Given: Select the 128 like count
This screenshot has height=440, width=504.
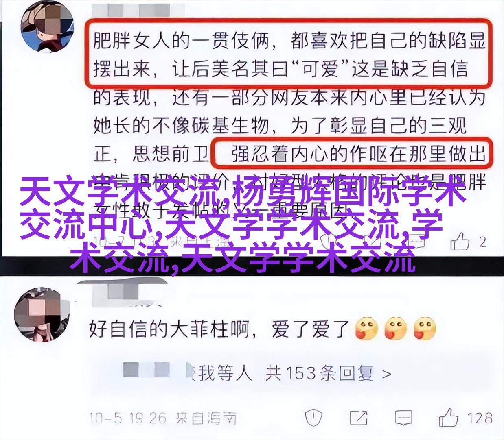Looking at the screenshot, I should point(480,417).
